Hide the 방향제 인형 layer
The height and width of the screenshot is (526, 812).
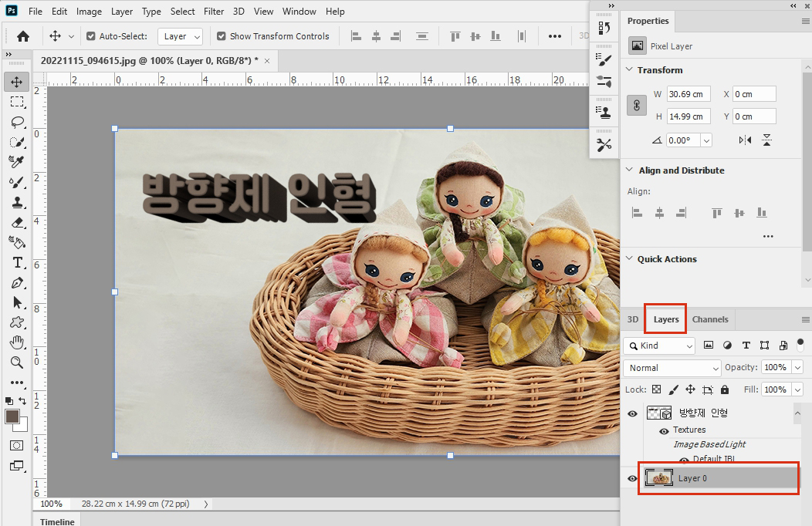pos(632,413)
